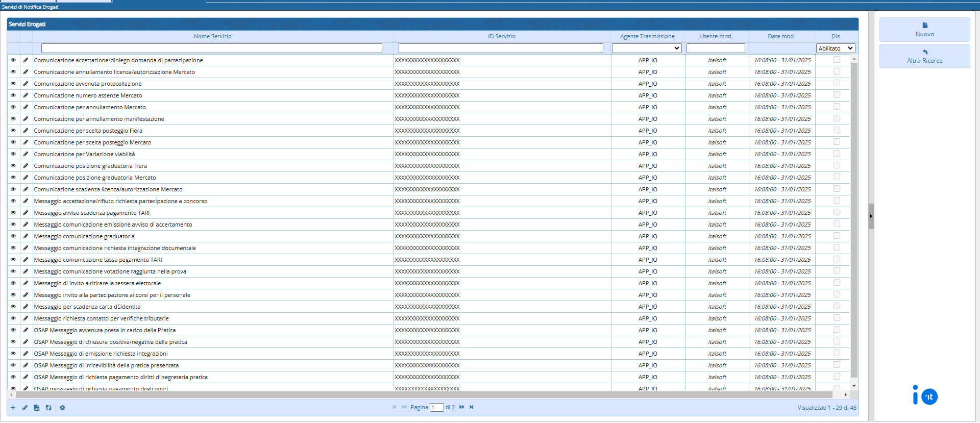This screenshot has width=980, height=423.
Task: Click the refresh table icon in footer
Action: pyautogui.click(x=48, y=408)
